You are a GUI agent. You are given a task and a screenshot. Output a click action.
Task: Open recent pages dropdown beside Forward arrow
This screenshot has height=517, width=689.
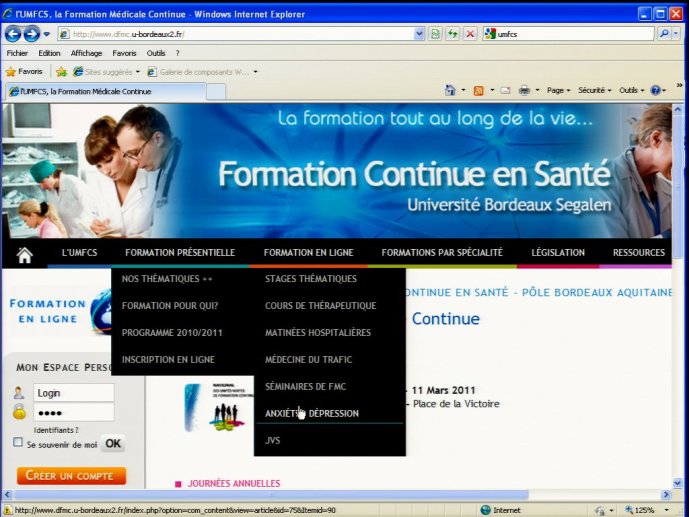coord(47,34)
